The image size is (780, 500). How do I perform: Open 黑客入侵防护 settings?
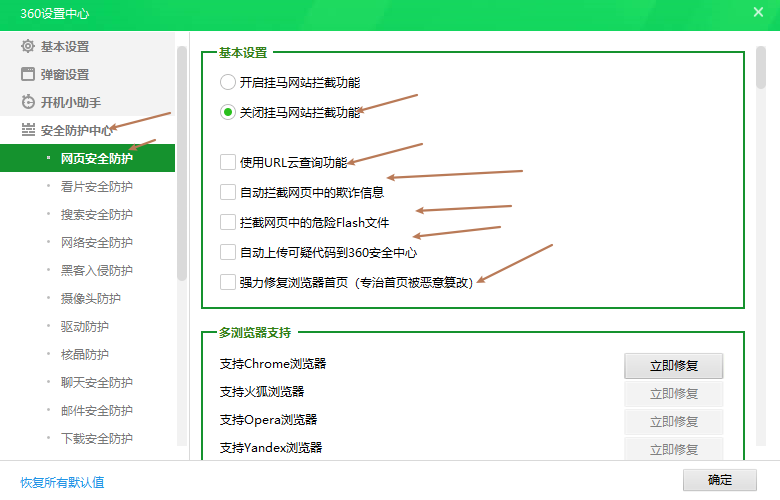click(x=97, y=270)
